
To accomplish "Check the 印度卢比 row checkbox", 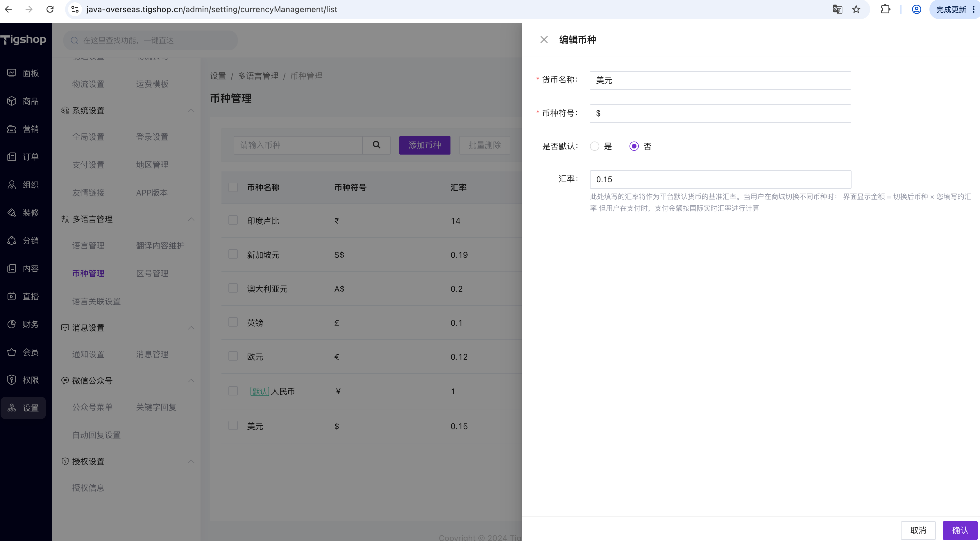I will tap(233, 220).
